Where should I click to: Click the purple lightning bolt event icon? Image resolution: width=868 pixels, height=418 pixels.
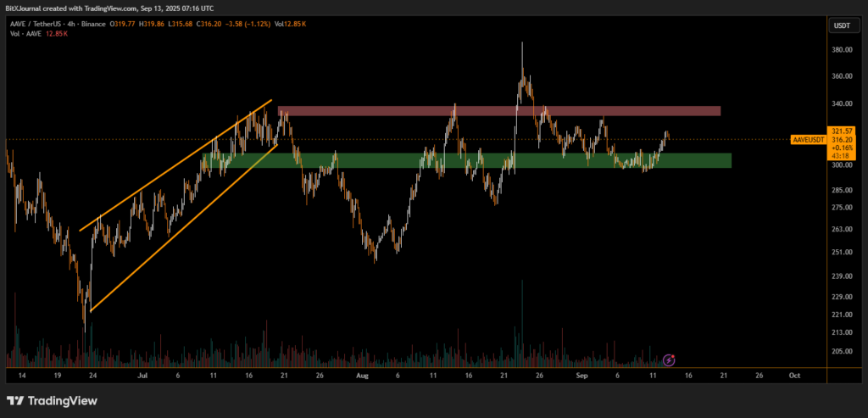(669, 359)
